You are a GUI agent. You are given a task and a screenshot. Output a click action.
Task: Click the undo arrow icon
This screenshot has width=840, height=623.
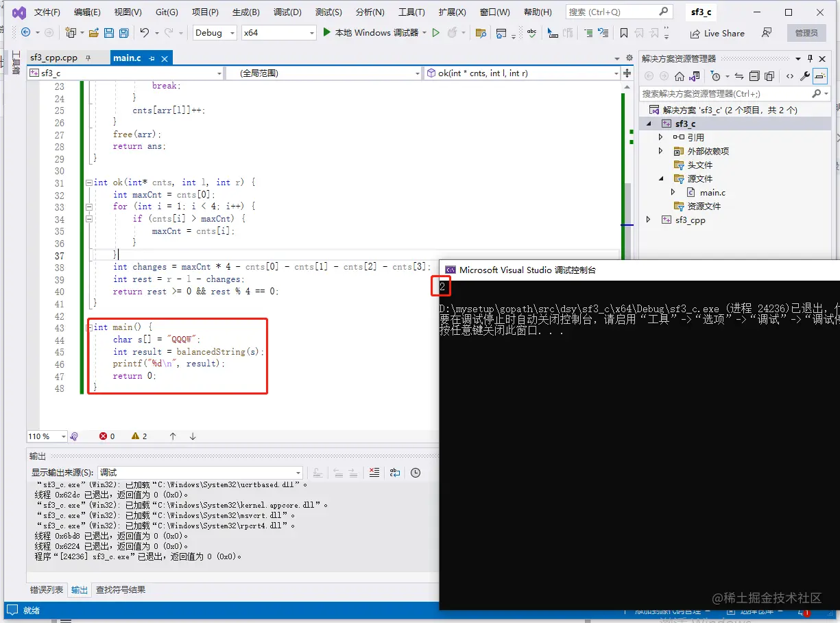144,32
